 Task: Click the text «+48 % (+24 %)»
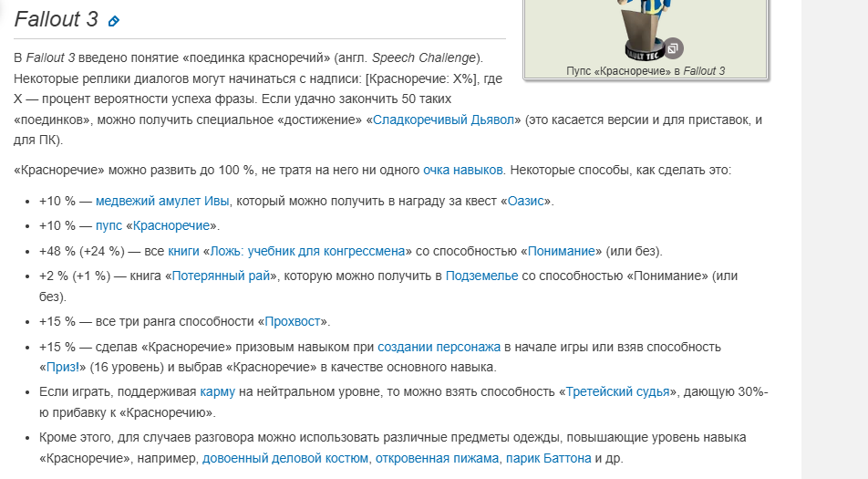(x=82, y=252)
